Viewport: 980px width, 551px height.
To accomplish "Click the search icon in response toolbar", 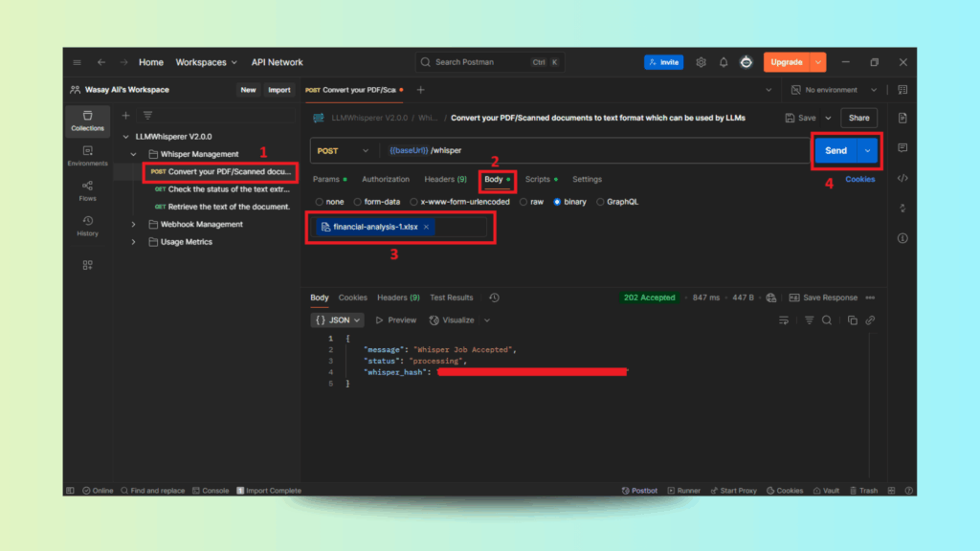I will pos(827,320).
